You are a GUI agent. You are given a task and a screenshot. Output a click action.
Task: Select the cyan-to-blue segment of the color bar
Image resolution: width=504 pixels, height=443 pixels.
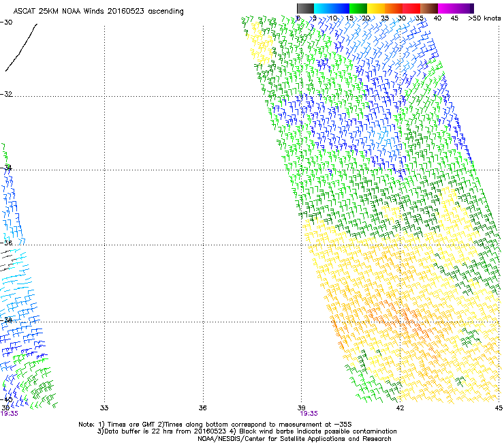pos(332,8)
